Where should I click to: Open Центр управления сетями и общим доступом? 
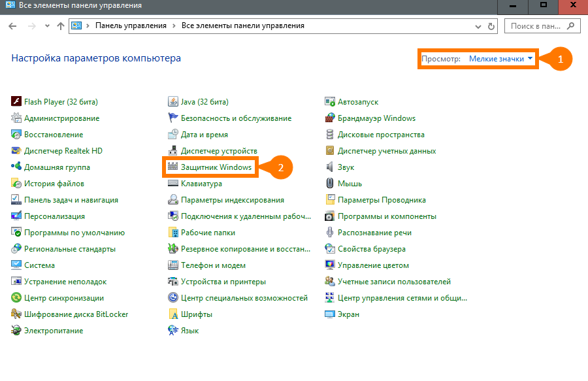402,298
